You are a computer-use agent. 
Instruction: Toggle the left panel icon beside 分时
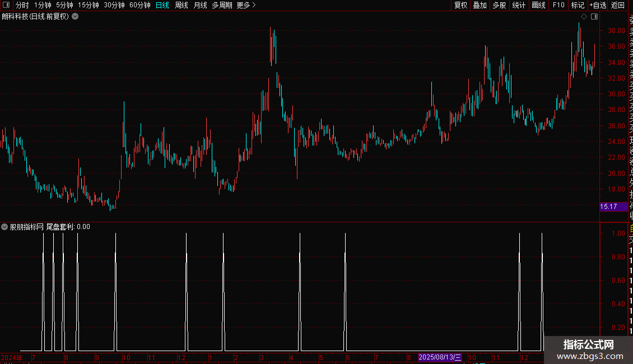click(x=6, y=5)
